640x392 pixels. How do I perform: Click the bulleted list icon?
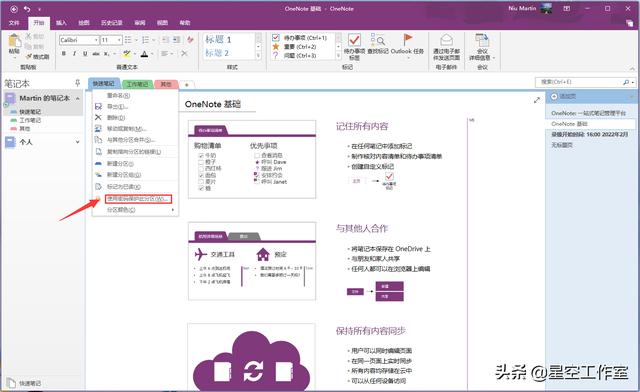(x=128, y=40)
